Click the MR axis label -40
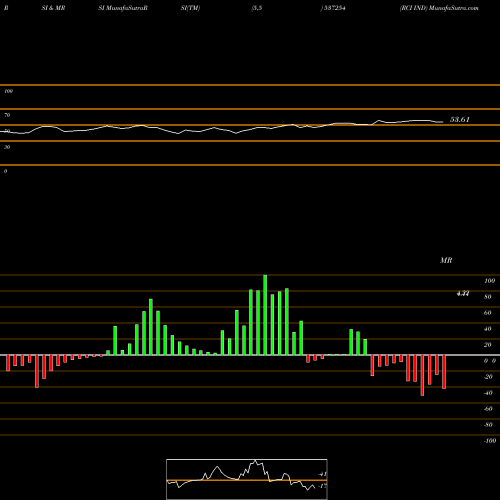The width and height of the screenshot is (500, 500). (488, 393)
